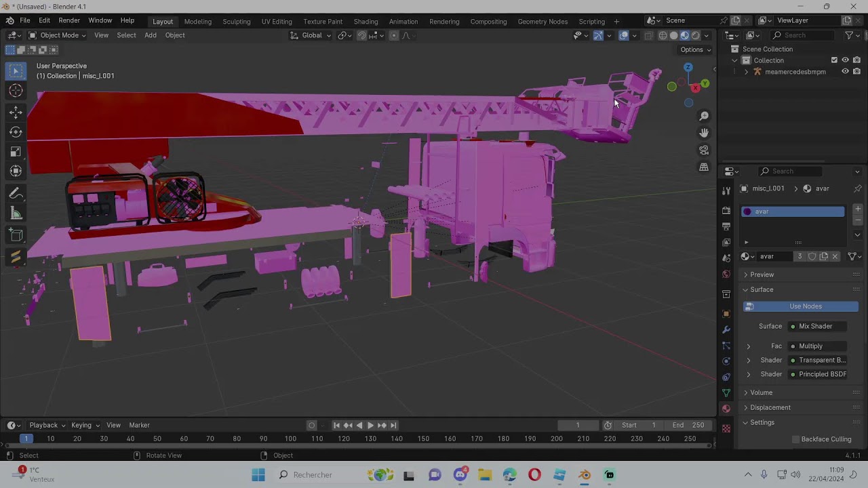Expand the Volume panel

click(761, 392)
